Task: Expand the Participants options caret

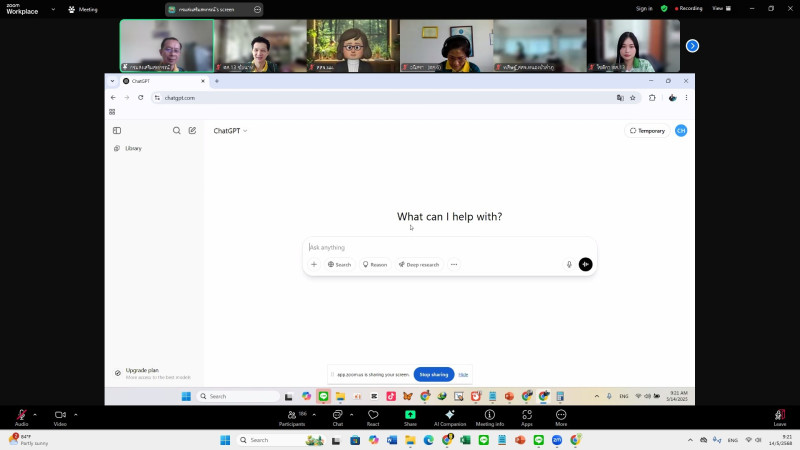Action: click(314, 414)
